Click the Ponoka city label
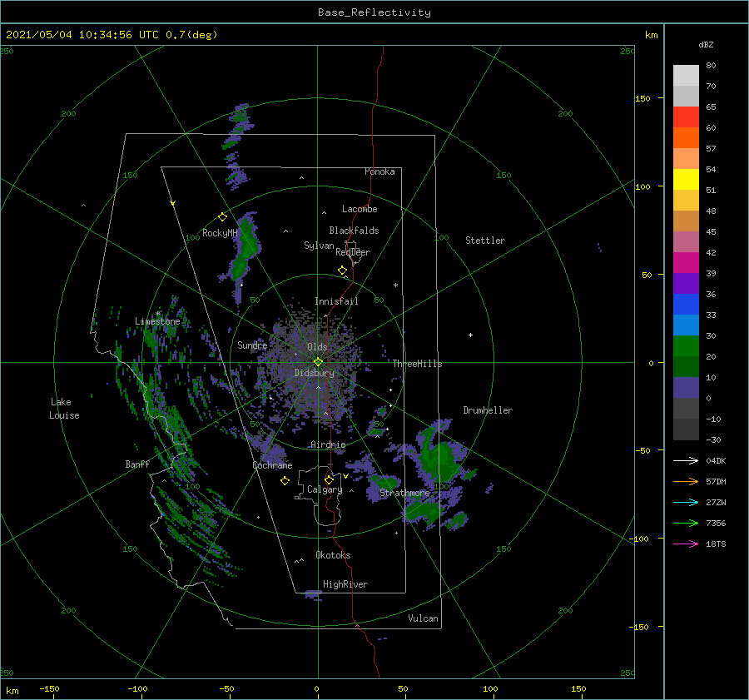 pyautogui.click(x=379, y=171)
